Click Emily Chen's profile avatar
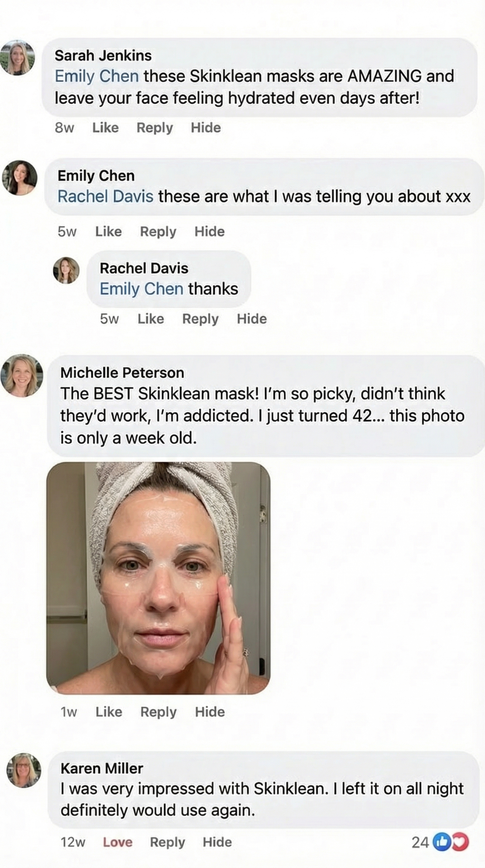 point(20,178)
